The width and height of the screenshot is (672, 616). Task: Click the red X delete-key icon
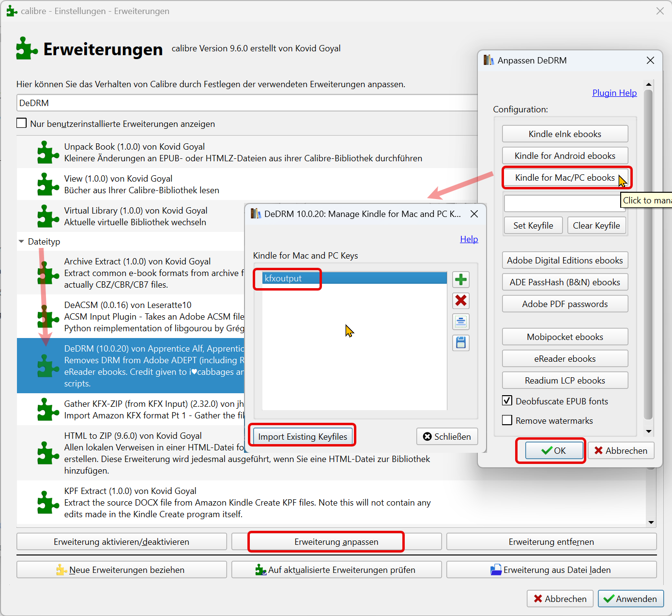461,301
